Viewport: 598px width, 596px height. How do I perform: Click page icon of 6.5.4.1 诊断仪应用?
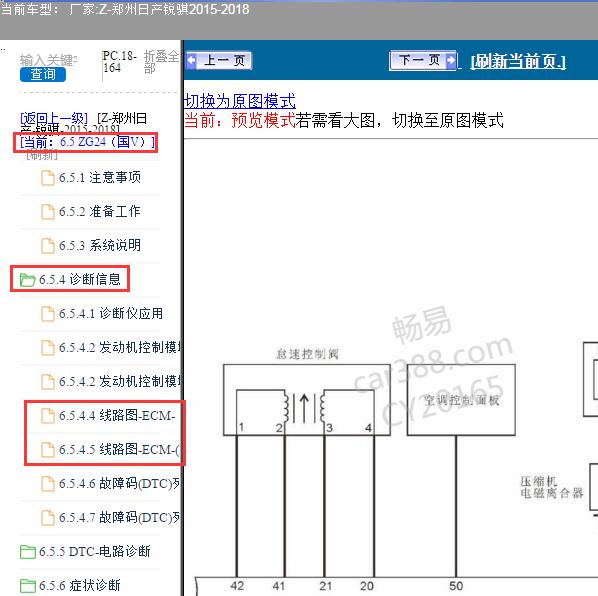(x=48, y=314)
